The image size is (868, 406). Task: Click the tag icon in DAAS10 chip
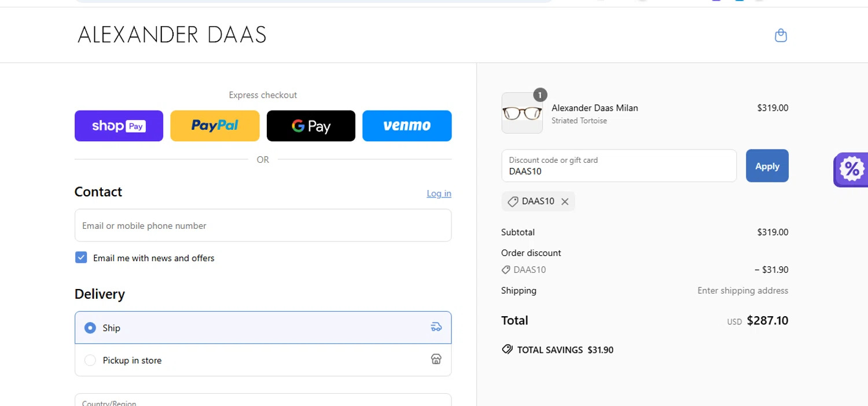pos(513,202)
